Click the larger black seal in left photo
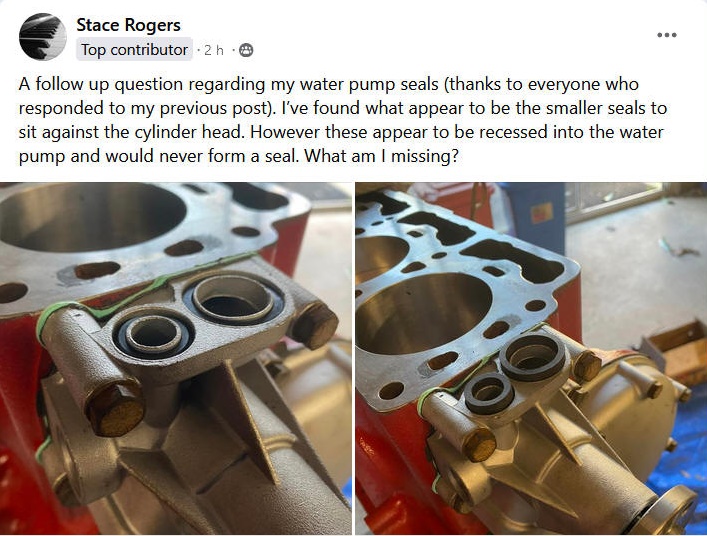Viewport: 707px width, 536px height. pos(233,298)
